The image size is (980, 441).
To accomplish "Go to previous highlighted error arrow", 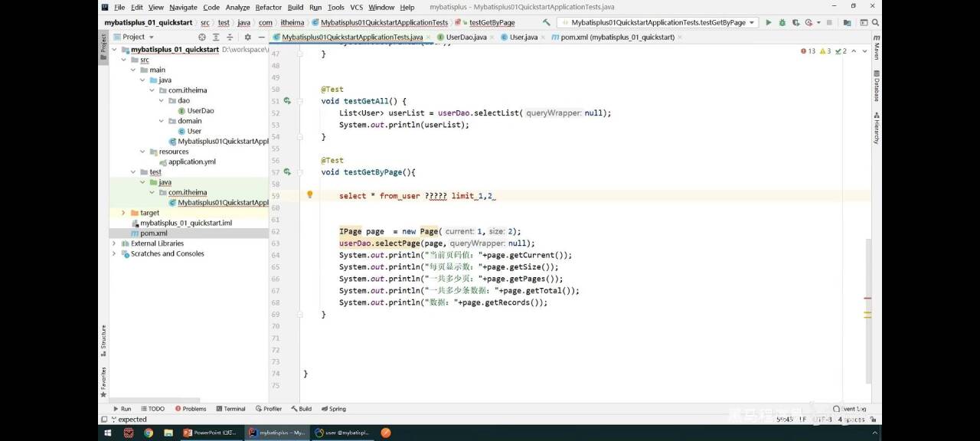I will tap(854, 51).
